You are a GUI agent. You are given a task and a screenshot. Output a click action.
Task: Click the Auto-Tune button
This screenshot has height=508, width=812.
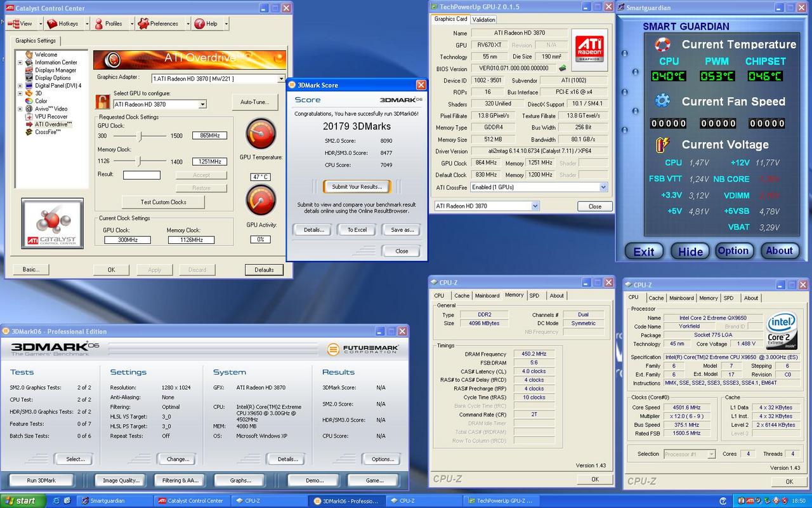tap(255, 102)
